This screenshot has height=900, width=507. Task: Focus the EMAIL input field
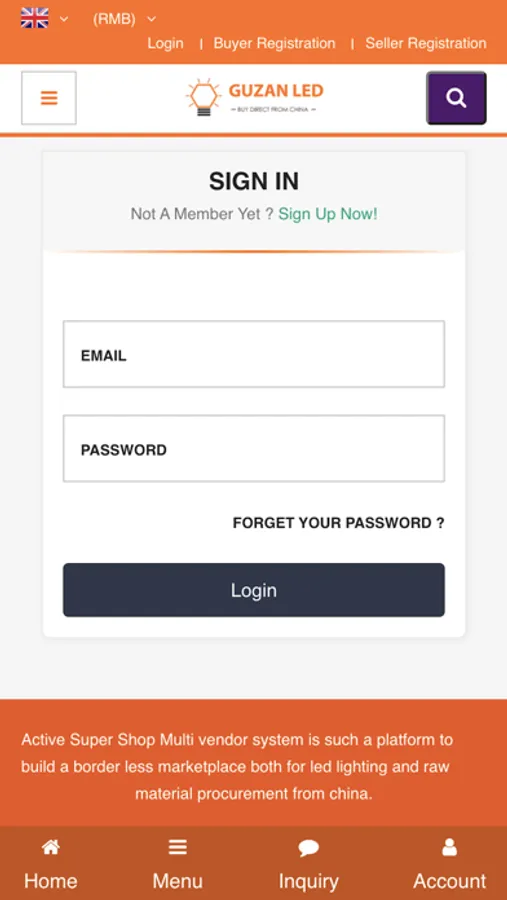[254, 354]
